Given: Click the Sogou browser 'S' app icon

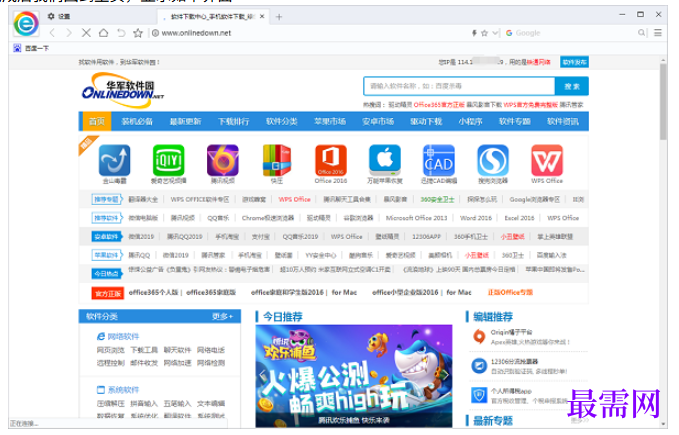Looking at the screenshot, I should click(x=493, y=160).
